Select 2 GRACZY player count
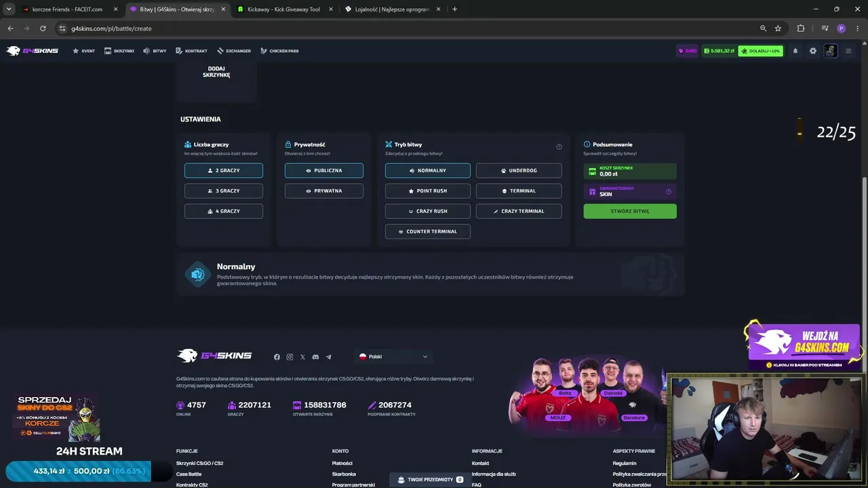Screen dimensions: 868x488 pos(224,171)
